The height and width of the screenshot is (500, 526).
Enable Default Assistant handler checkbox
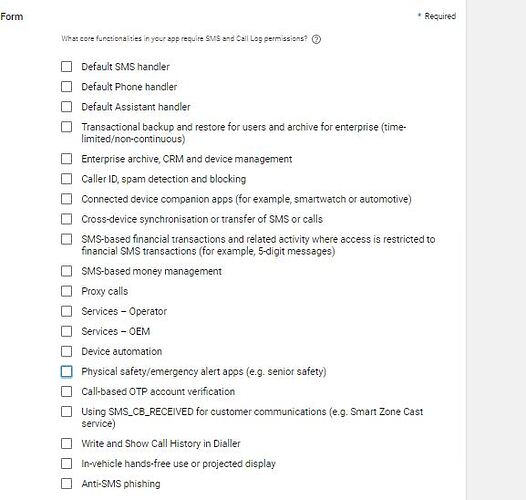(x=66, y=107)
